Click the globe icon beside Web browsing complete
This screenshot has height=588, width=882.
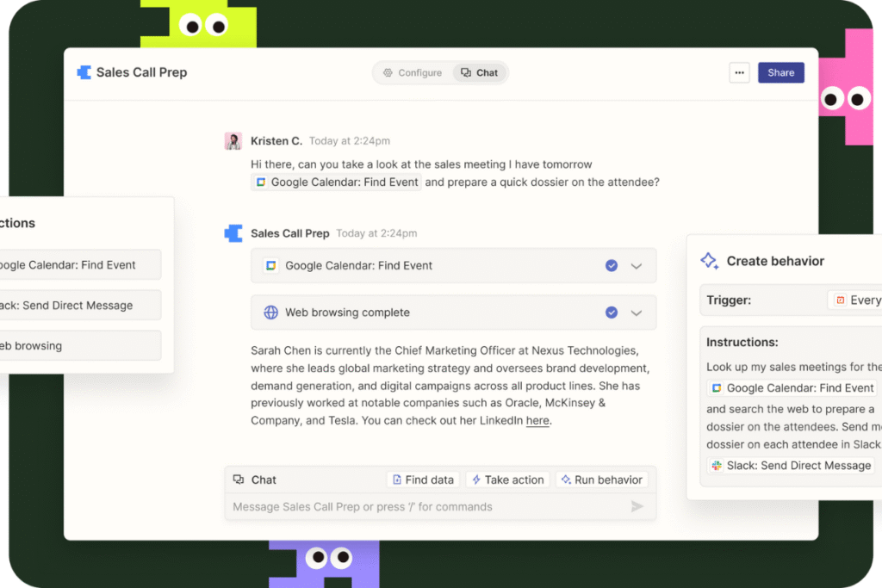[271, 313]
